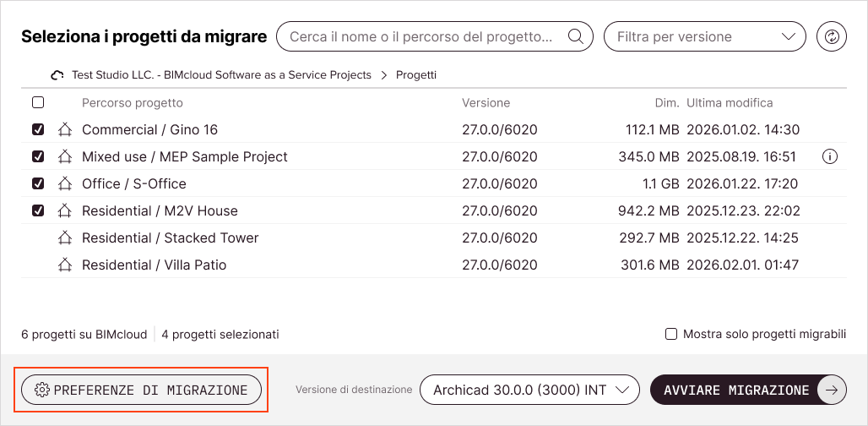The width and height of the screenshot is (868, 426).
Task: Open the Filtra per versione dropdown
Action: click(705, 36)
